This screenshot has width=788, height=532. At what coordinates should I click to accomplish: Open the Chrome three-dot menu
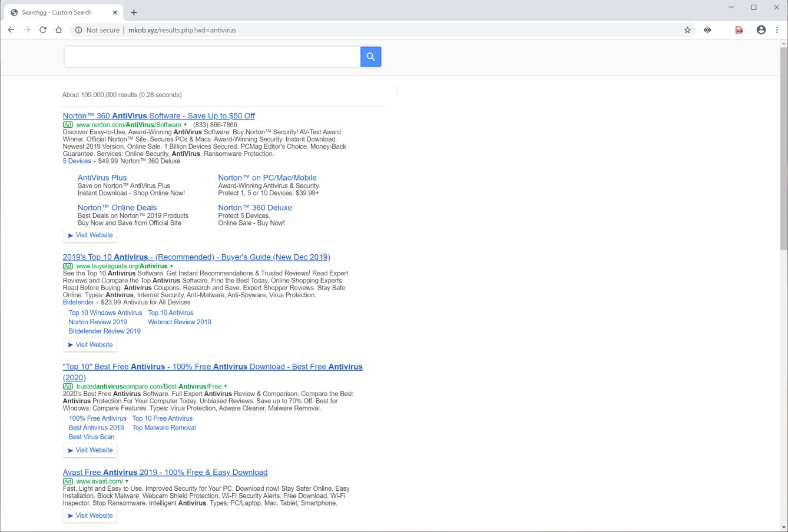(777, 30)
